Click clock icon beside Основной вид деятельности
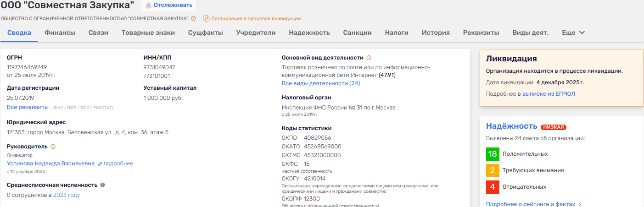 pyautogui.click(x=369, y=58)
